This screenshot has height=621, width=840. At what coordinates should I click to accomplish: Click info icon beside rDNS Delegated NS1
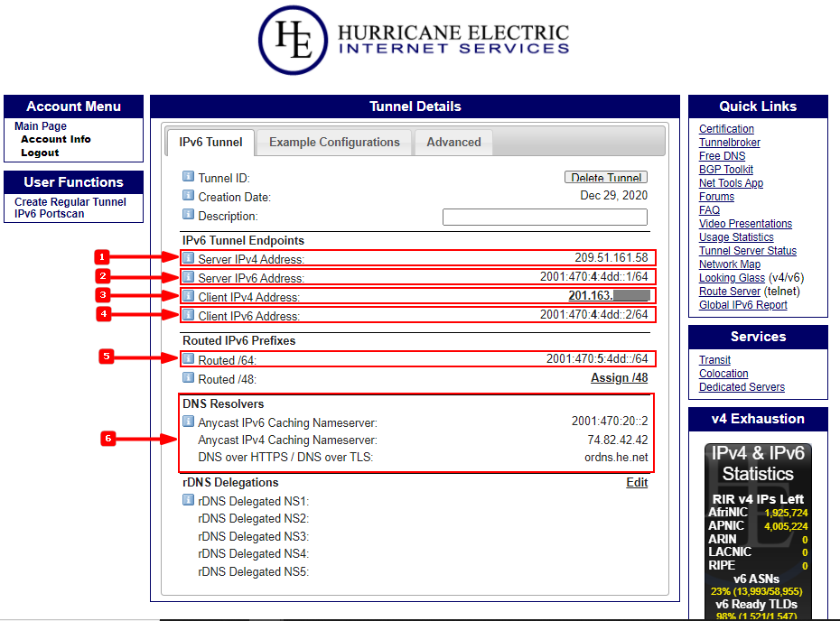pos(188,500)
